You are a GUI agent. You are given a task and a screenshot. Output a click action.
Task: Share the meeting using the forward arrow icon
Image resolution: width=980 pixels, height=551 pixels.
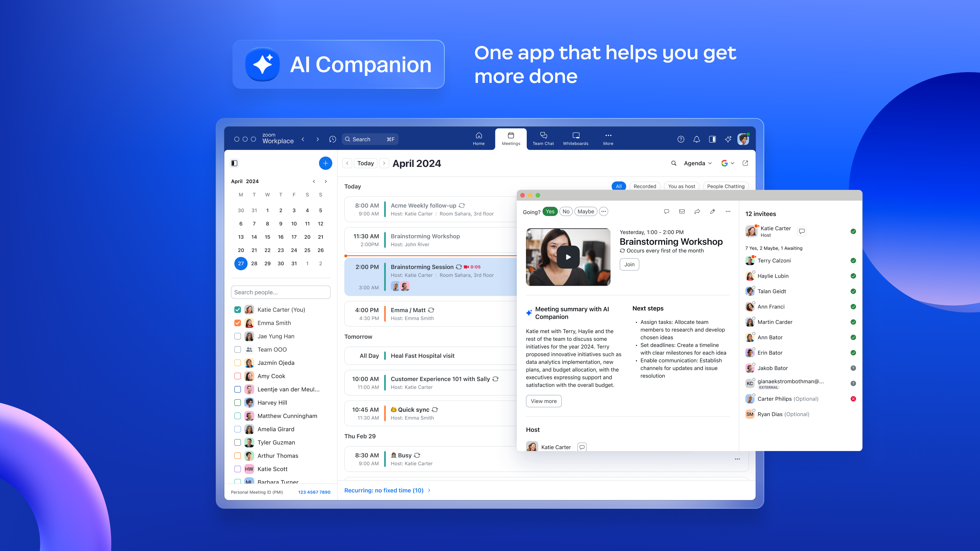tap(697, 211)
